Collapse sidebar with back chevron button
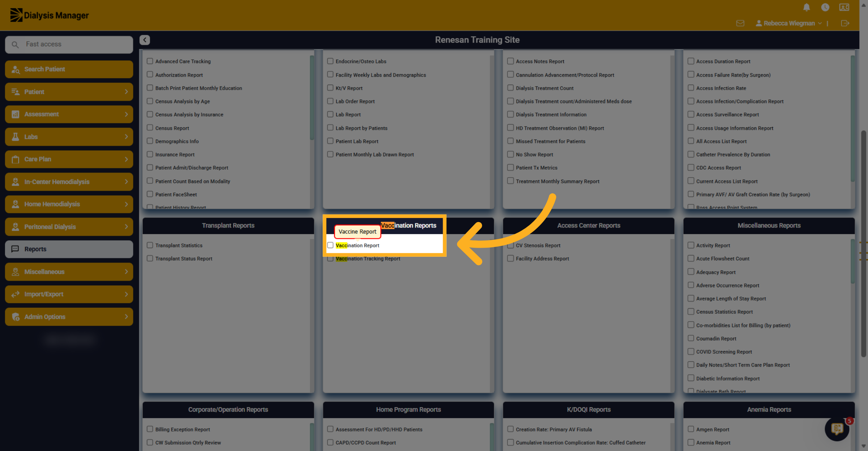Viewport: 868px width, 451px height. click(145, 40)
